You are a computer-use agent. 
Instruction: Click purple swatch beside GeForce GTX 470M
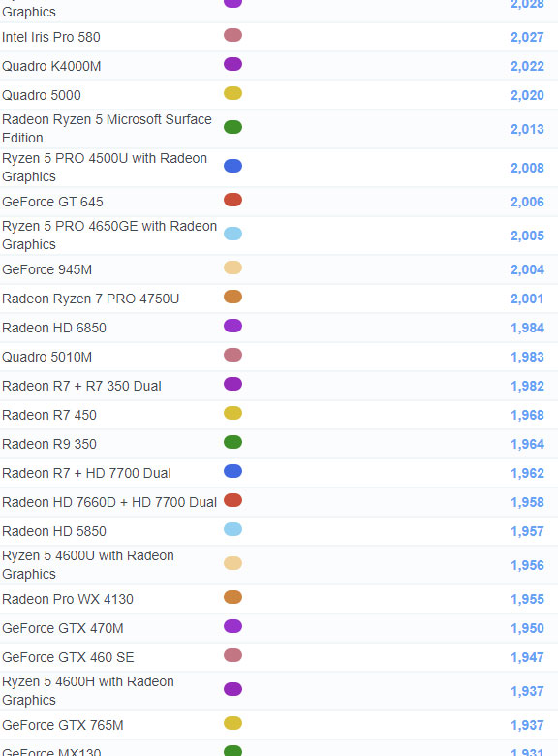pyautogui.click(x=232, y=626)
